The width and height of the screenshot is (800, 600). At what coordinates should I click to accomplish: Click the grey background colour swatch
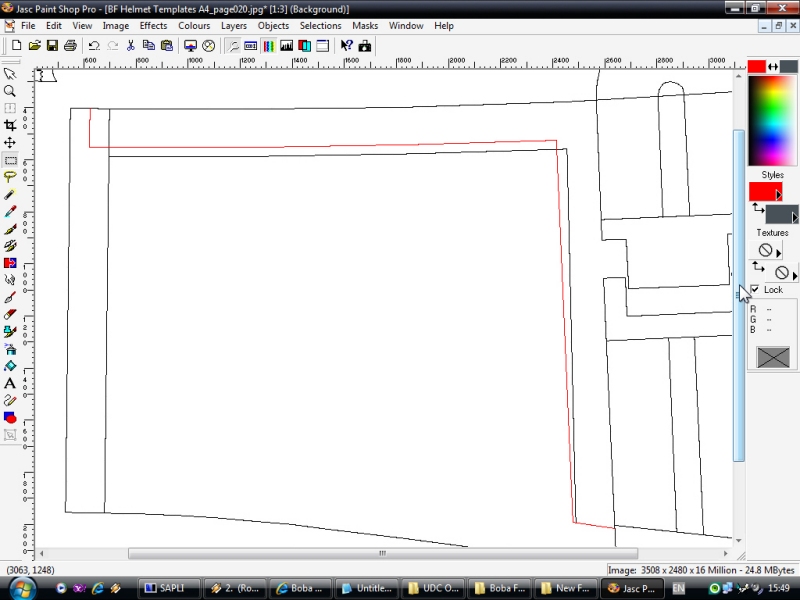pyautogui.click(x=788, y=67)
